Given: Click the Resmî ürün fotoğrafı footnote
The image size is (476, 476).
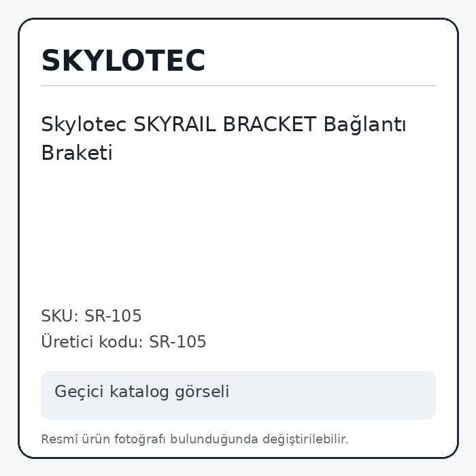Looking at the screenshot, I should coord(194,439).
